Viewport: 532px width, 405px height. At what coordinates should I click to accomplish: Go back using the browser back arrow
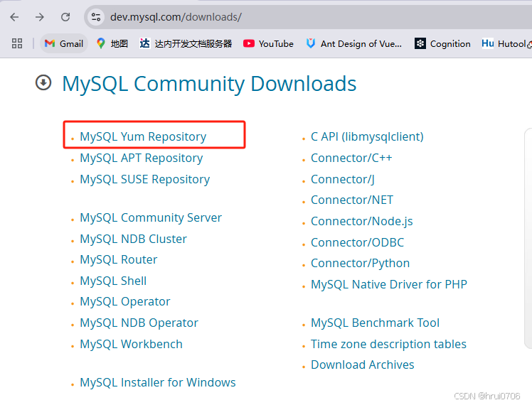tap(15, 17)
